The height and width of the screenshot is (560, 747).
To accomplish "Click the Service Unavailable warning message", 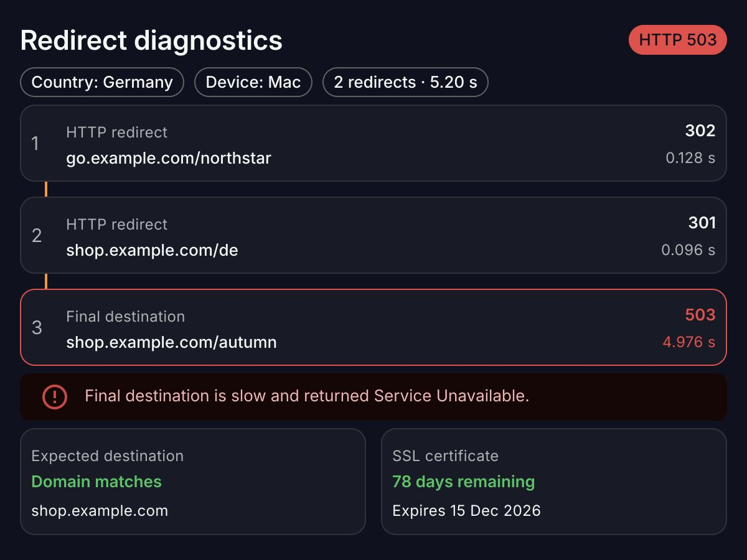I will click(x=307, y=396).
